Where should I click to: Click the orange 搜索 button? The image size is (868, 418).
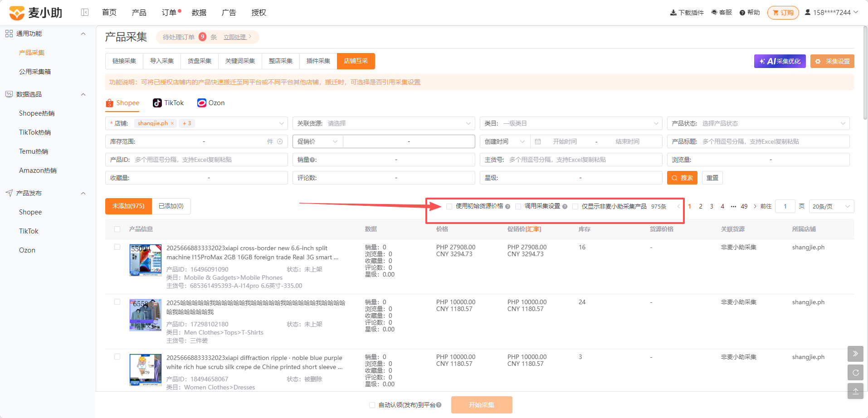tap(682, 178)
